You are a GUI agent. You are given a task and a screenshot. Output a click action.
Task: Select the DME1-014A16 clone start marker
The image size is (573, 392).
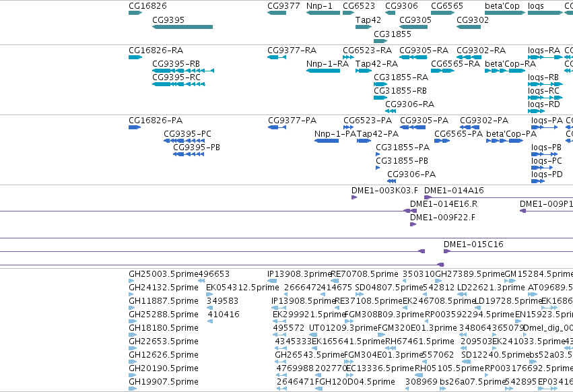(x=428, y=197)
